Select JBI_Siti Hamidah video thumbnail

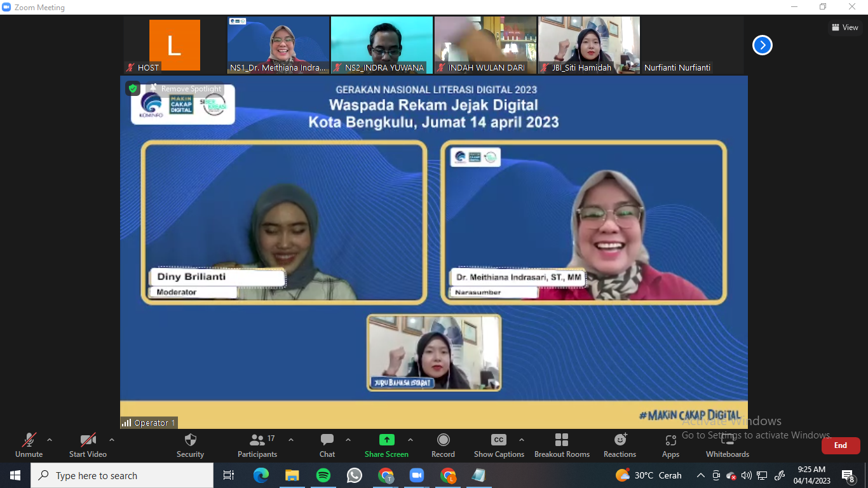[x=589, y=45]
